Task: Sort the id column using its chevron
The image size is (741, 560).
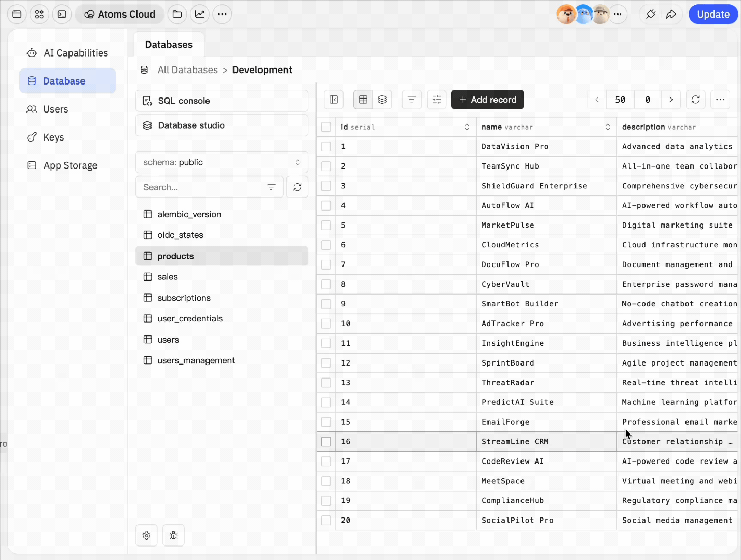Action: (466, 127)
